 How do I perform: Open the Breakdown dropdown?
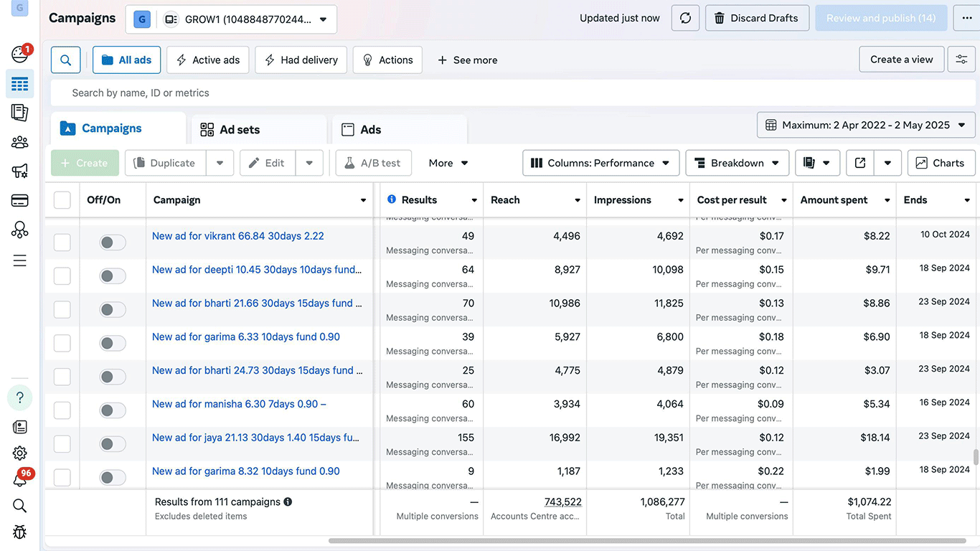point(738,163)
